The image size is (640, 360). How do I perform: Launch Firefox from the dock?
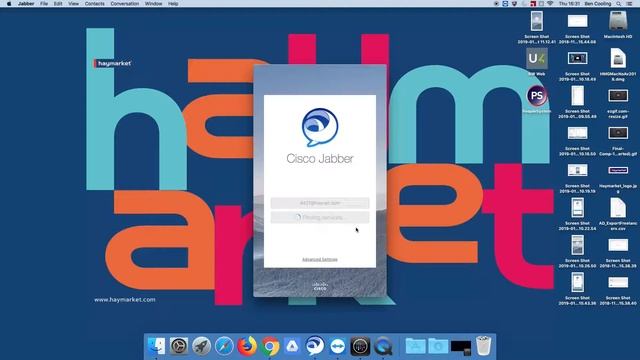pos(247,346)
